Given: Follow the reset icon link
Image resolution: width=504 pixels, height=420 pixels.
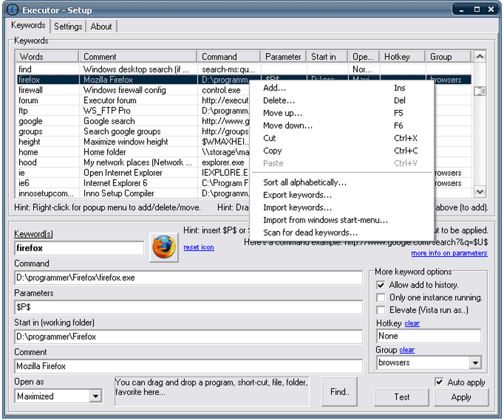Looking at the screenshot, I should click(x=199, y=247).
